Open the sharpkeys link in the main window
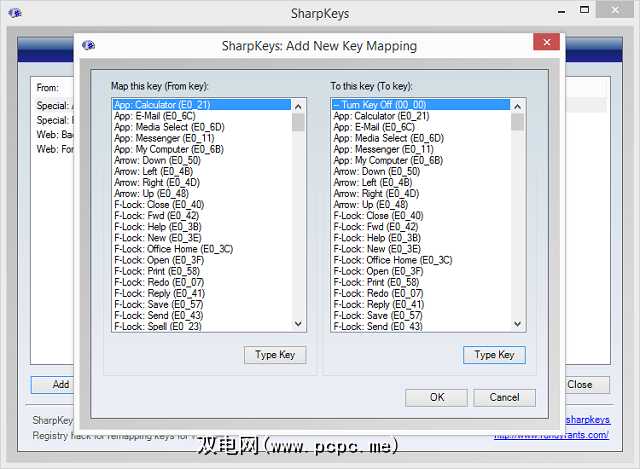The image size is (640, 469). (588, 420)
